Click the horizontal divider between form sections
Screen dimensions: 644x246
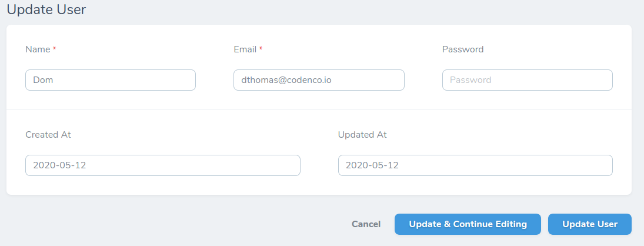click(319, 109)
